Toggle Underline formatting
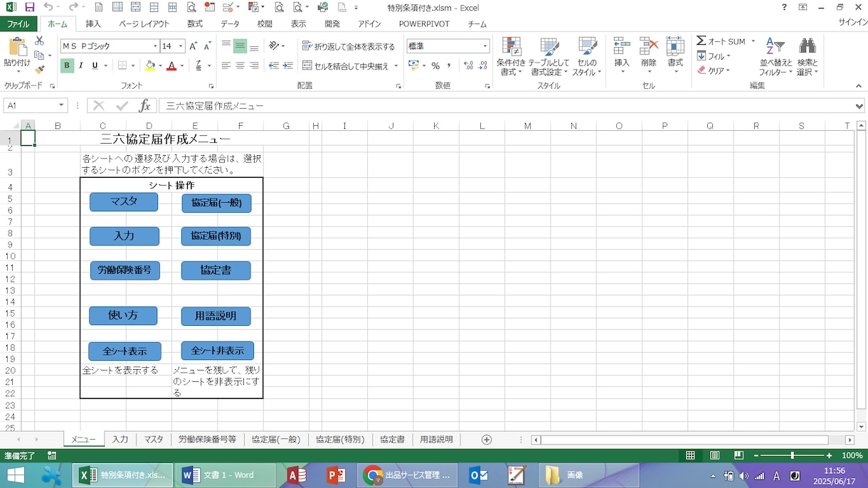This screenshot has width=868, height=488. tap(95, 65)
